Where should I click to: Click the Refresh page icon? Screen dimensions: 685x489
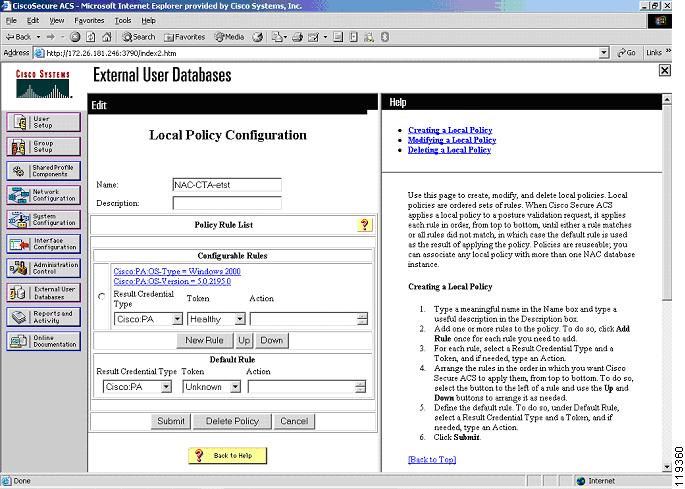coord(91,37)
